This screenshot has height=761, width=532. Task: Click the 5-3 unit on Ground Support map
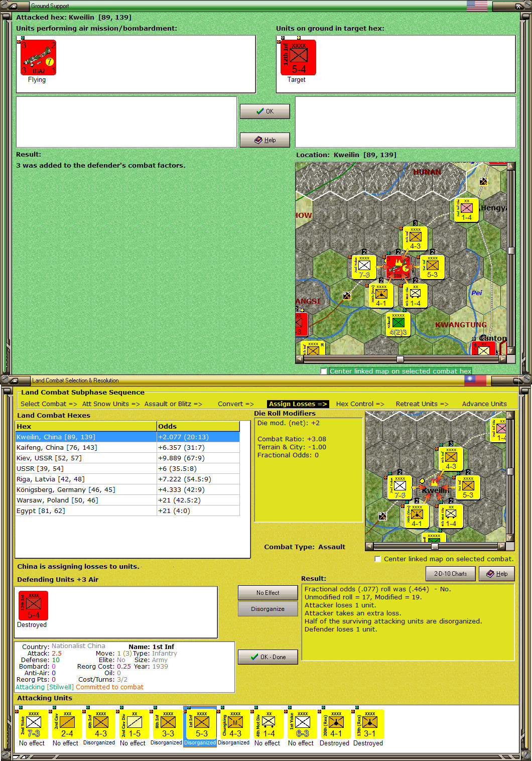click(x=432, y=267)
